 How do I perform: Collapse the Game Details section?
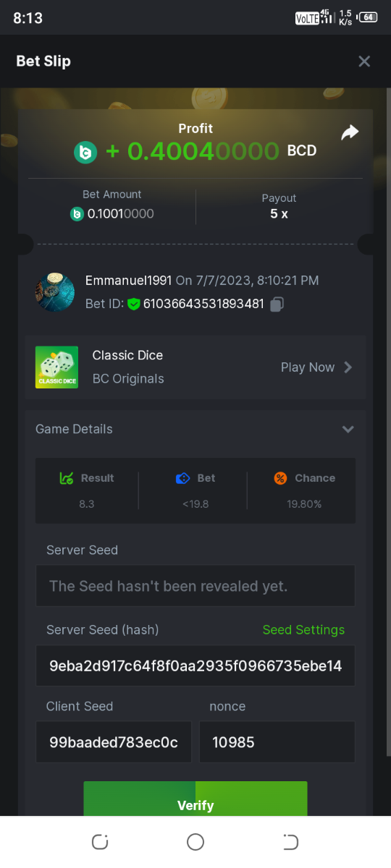[x=348, y=429]
